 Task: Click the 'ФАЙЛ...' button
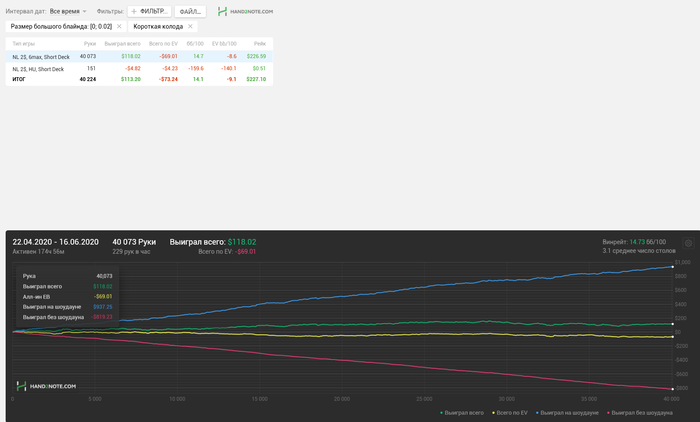pyautogui.click(x=190, y=11)
